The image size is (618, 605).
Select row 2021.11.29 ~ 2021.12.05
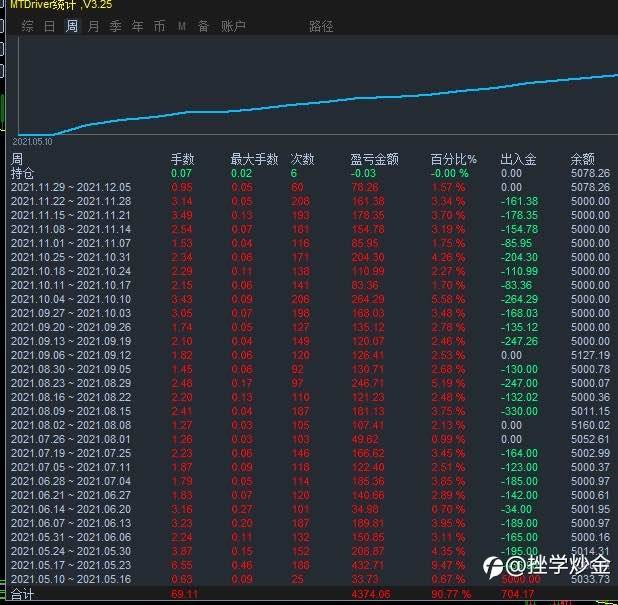coord(310,187)
